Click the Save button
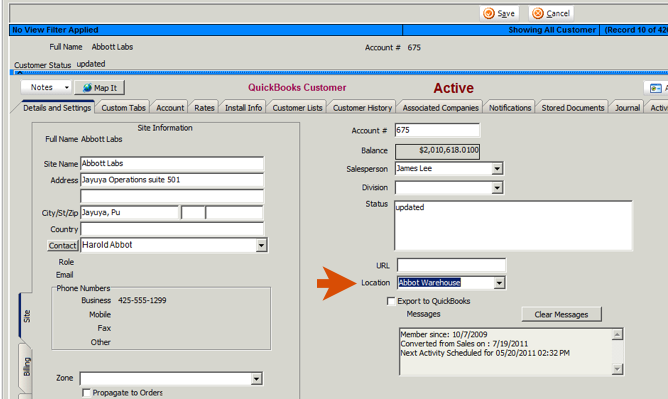This screenshot has width=668, height=399. (499, 13)
